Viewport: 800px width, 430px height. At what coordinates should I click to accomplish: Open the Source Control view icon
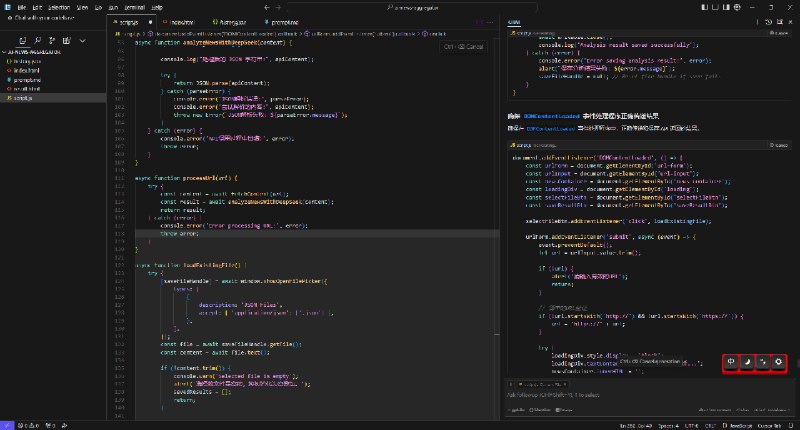tap(52, 40)
